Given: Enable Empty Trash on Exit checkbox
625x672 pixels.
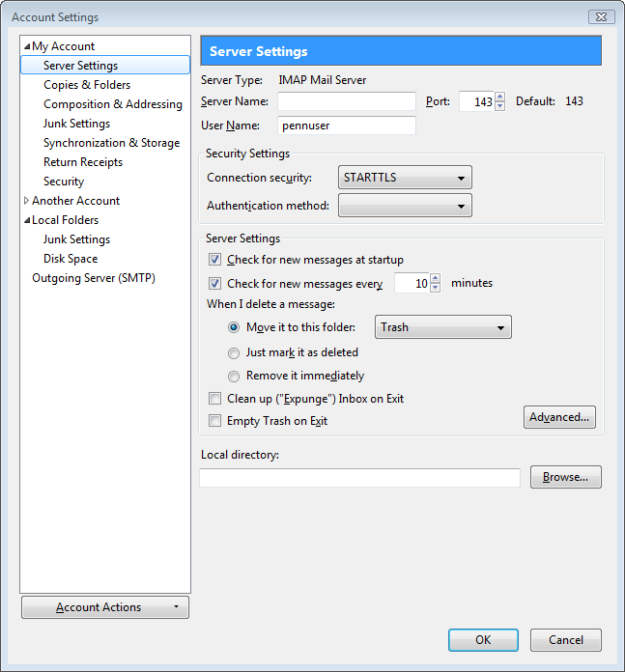Looking at the screenshot, I should (x=214, y=421).
